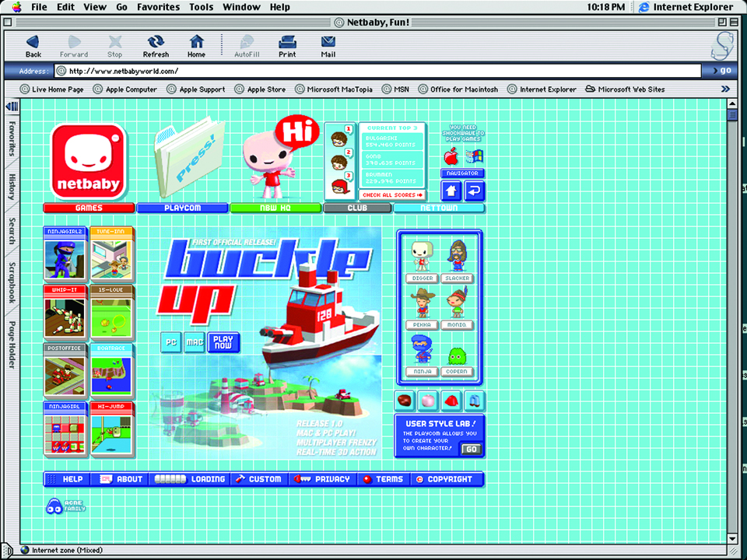Open the Page Holder side tab

coord(12,345)
